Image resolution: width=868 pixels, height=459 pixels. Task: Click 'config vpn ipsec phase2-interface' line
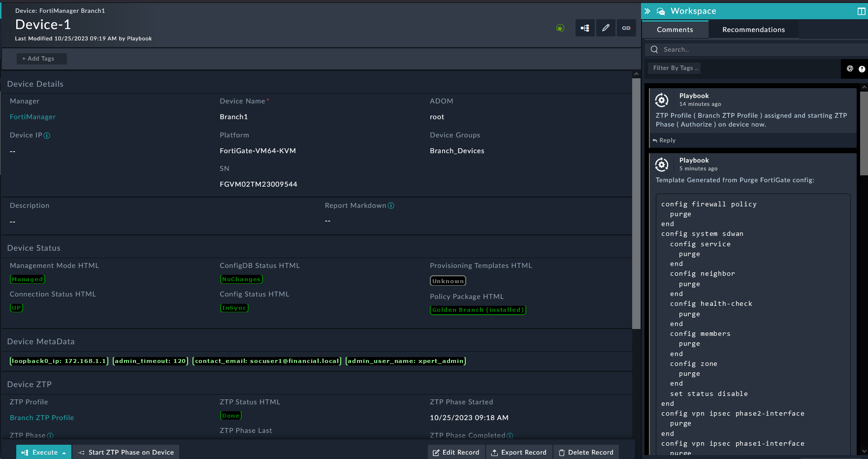733,413
